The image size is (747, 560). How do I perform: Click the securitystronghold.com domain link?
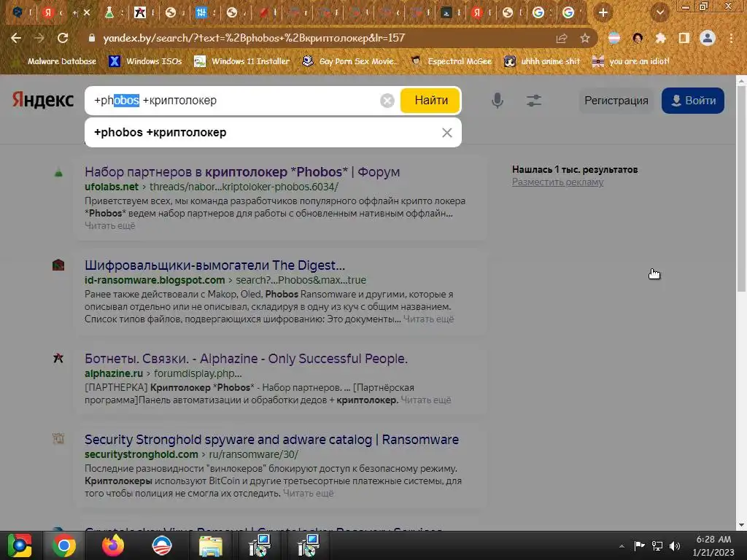tap(142, 454)
